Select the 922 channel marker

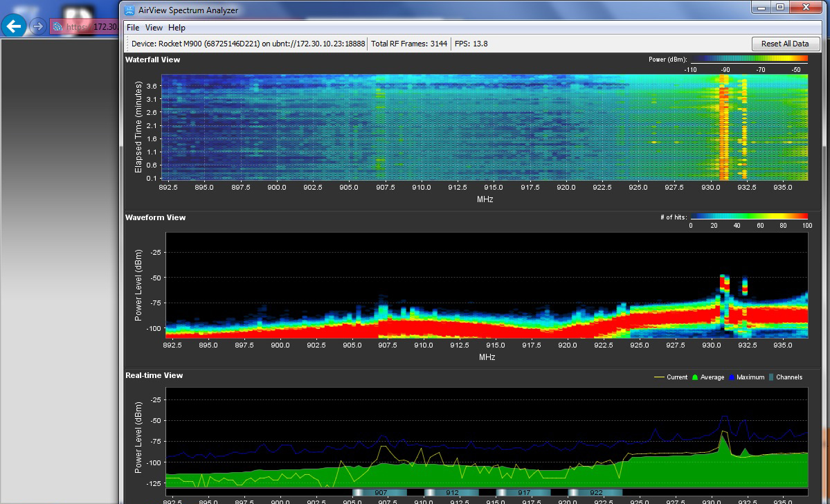595,492
